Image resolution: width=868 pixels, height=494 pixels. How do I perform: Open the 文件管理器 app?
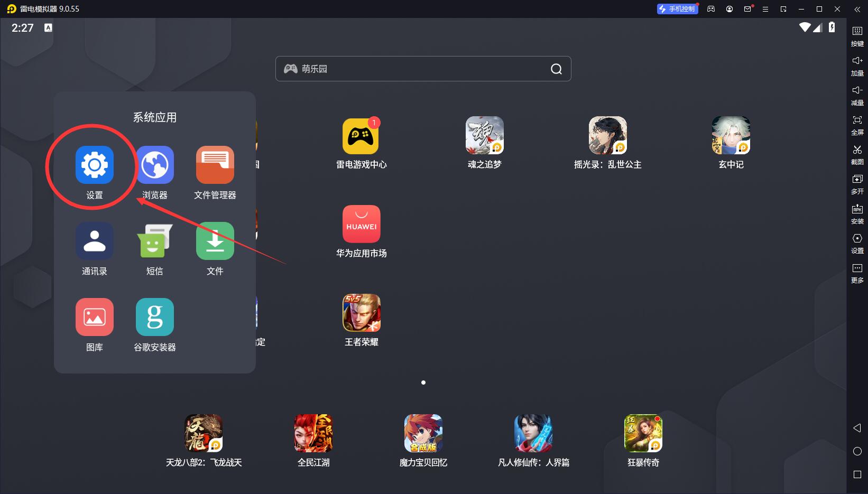pos(215,165)
